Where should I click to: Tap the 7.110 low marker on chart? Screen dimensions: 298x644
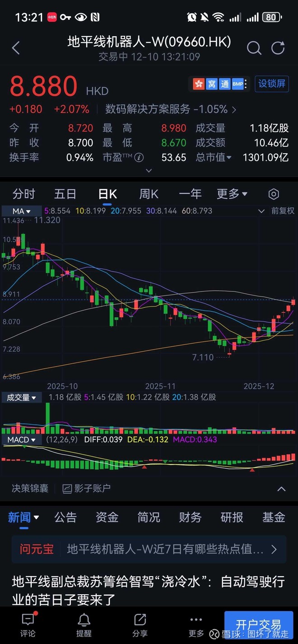click(203, 357)
